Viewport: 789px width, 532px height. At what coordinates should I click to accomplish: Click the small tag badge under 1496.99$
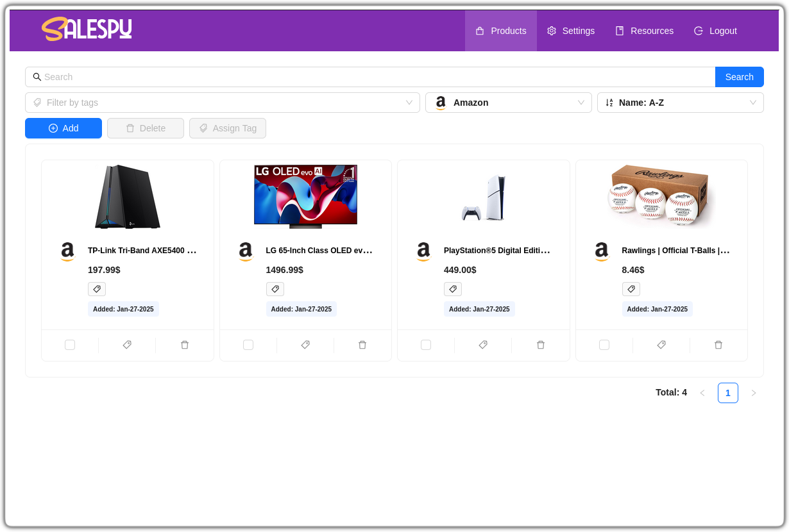point(275,289)
